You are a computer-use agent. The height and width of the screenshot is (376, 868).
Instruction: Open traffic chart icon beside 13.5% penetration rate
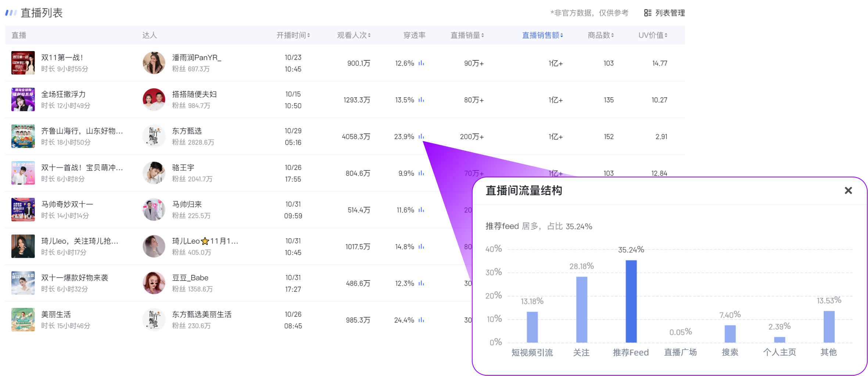click(421, 100)
